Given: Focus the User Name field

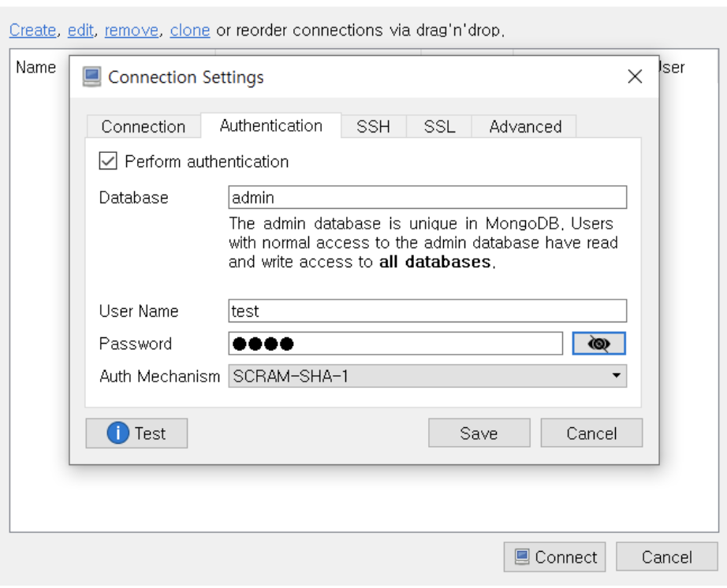Looking at the screenshot, I should [x=427, y=311].
